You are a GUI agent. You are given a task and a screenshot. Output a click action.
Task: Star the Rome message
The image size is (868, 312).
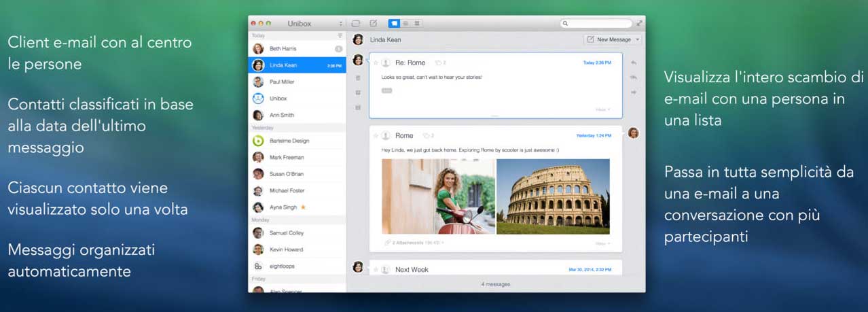(376, 136)
